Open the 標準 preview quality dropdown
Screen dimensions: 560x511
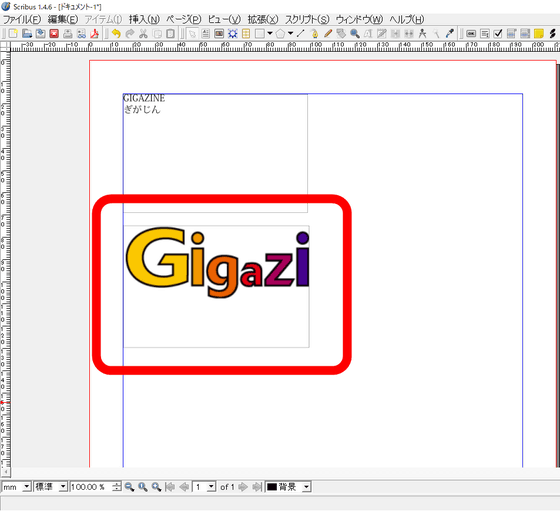[x=50, y=487]
